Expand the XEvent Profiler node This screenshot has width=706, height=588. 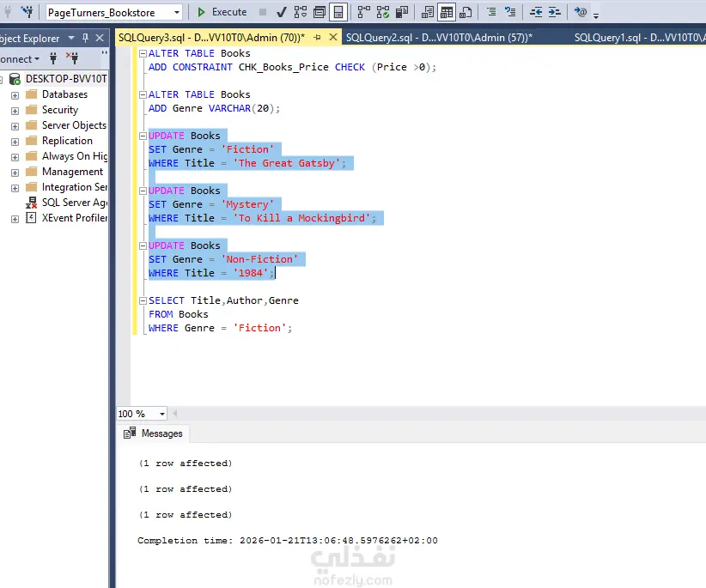pyautogui.click(x=15, y=219)
